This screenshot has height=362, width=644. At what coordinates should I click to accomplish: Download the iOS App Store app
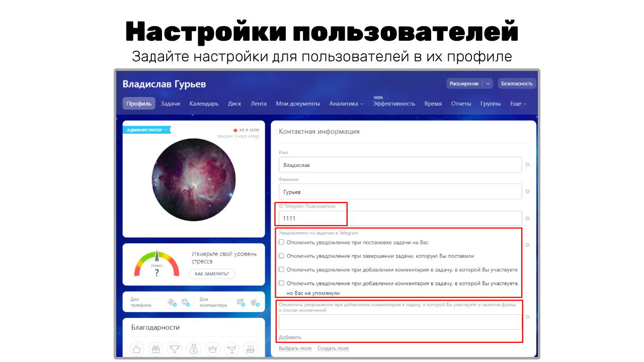tap(185, 302)
